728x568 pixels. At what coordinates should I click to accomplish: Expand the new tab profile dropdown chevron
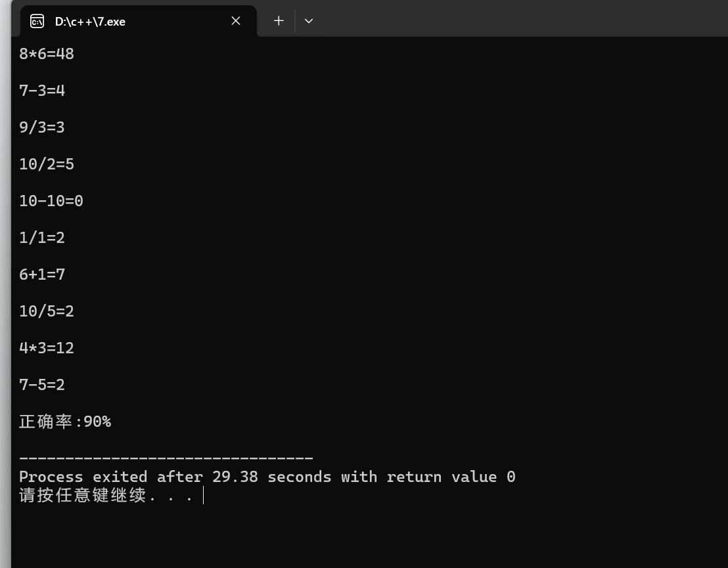click(x=309, y=21)
